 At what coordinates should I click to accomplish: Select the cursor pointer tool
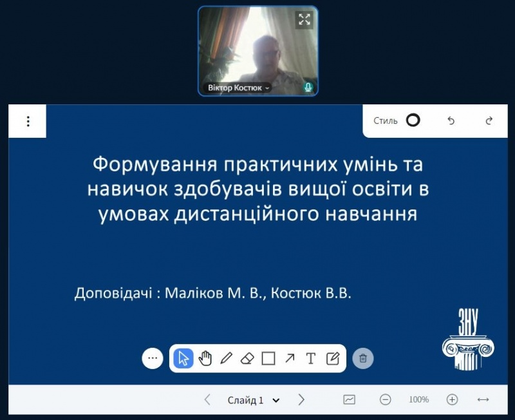(182, 358)
